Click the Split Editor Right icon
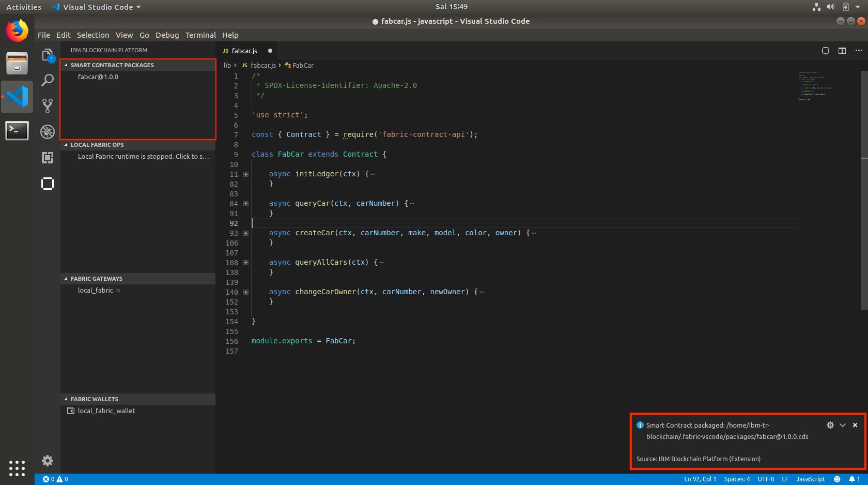 pos(842,51)
